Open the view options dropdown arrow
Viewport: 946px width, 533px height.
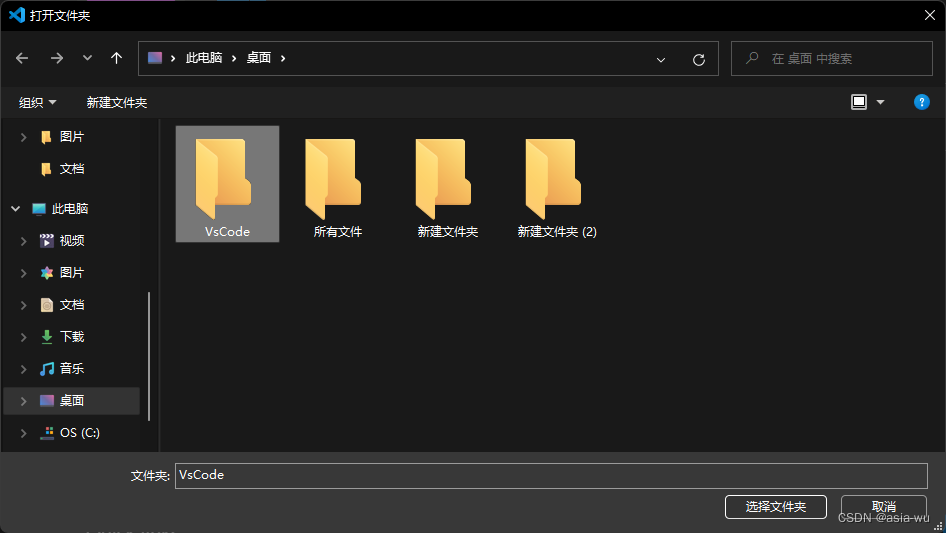(881, 102)
